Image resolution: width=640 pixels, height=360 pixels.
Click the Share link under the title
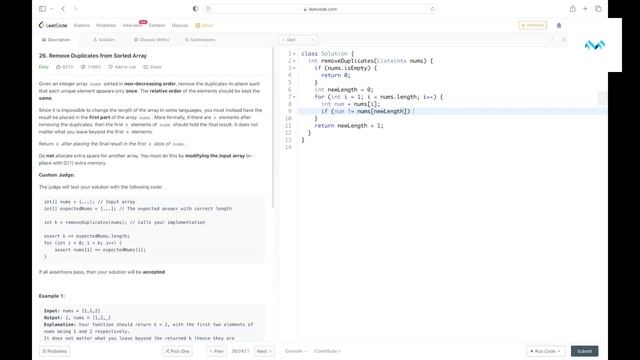(152, 67)
